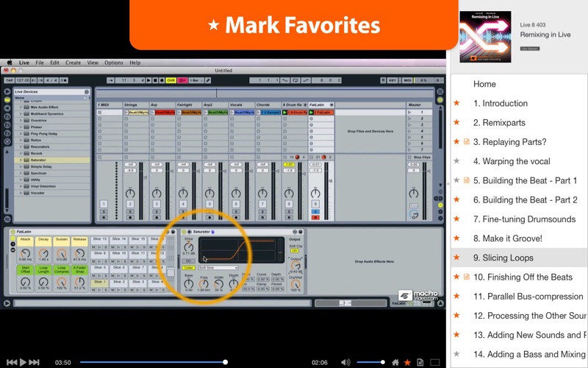
Task: Open the View menu
Action: 93,63
